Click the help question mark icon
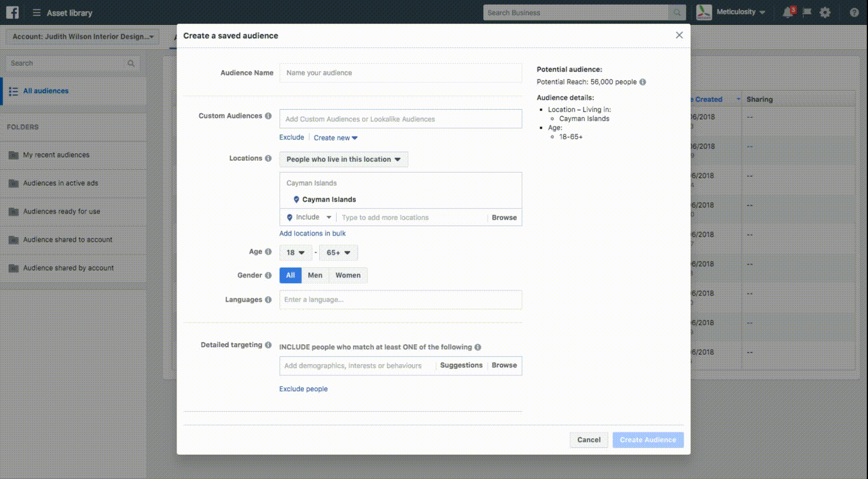 pyautogui.click(x=854, y=12)
